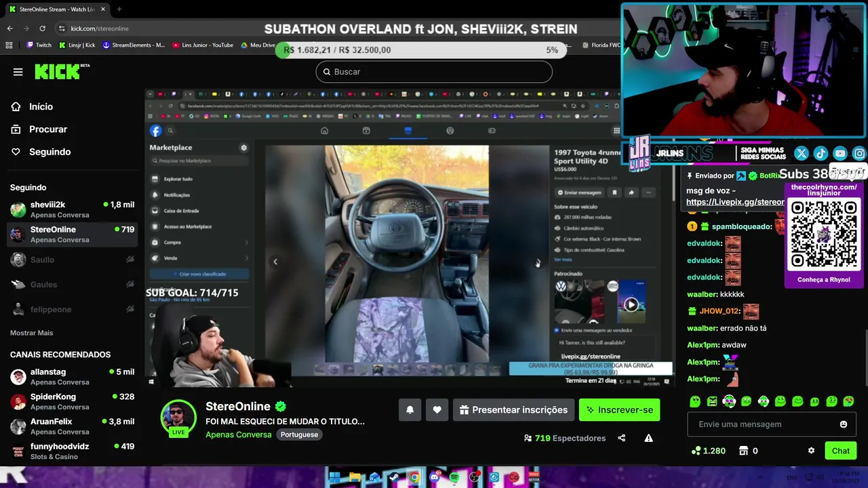868x488 pixels.
Task: Expand Mostrar Mais in followed channels
Action: (31, 333)
